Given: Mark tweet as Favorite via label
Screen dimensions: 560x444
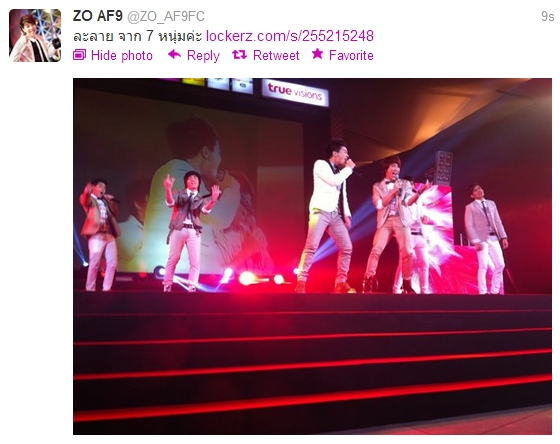Looking at the screenshot, I should point(351,55).
